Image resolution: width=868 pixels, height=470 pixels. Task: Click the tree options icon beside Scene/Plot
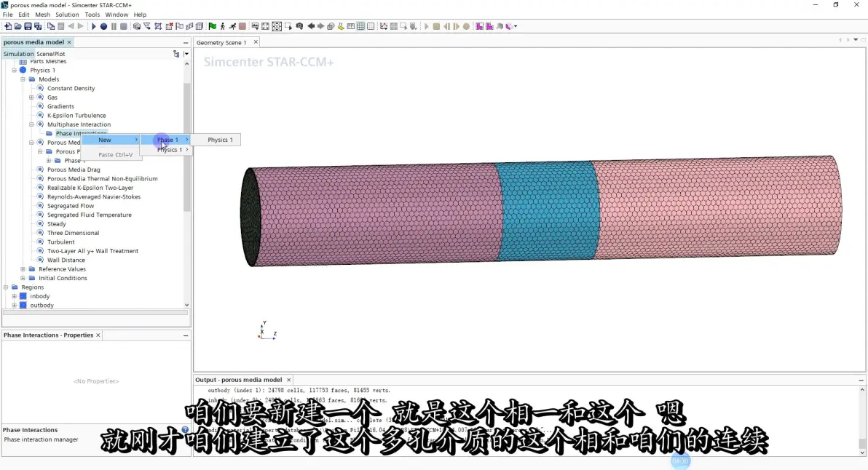tap(177, 54)
